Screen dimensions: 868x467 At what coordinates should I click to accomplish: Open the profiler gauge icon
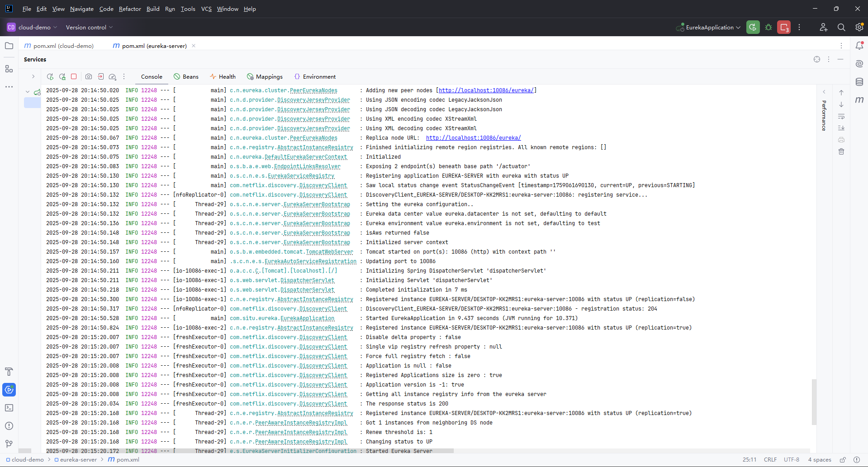[113, 77]
